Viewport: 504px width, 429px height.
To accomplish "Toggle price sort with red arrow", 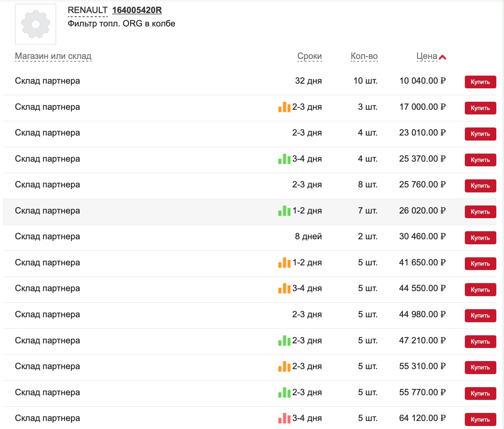I will (442, 57).
